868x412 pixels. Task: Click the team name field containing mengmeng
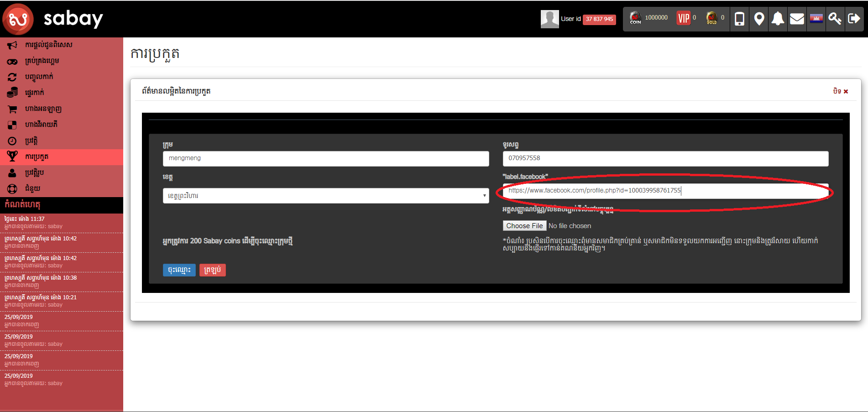click(325, 158)
